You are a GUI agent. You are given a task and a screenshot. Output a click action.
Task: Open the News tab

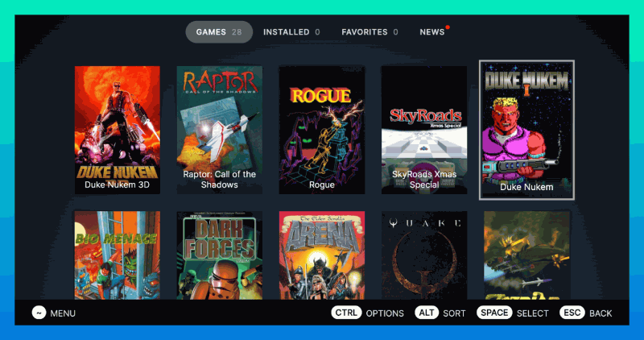tap(432, 32)
